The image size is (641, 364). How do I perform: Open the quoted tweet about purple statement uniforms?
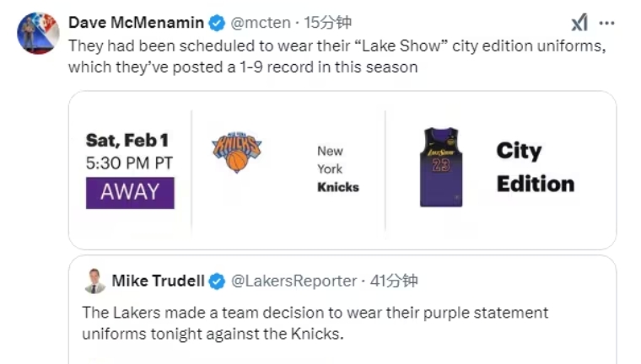coord(315,323)
